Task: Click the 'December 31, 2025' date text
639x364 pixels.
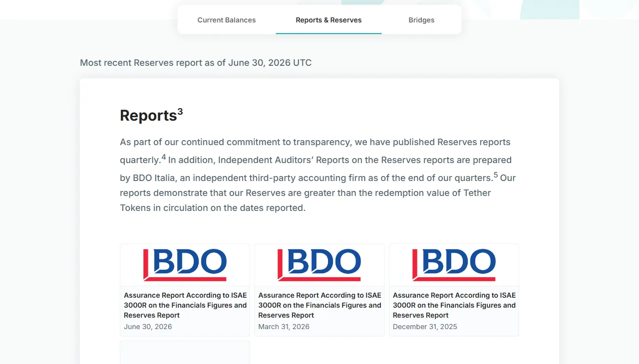Action: (425, 327)
